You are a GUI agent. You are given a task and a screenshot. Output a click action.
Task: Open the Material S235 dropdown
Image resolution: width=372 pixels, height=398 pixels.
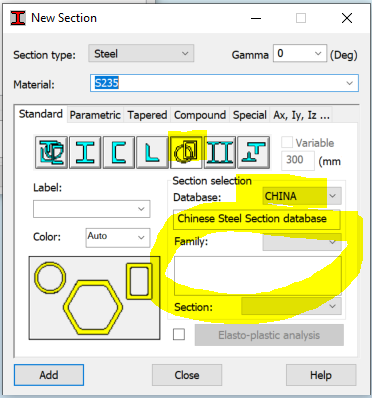point(224,83)
